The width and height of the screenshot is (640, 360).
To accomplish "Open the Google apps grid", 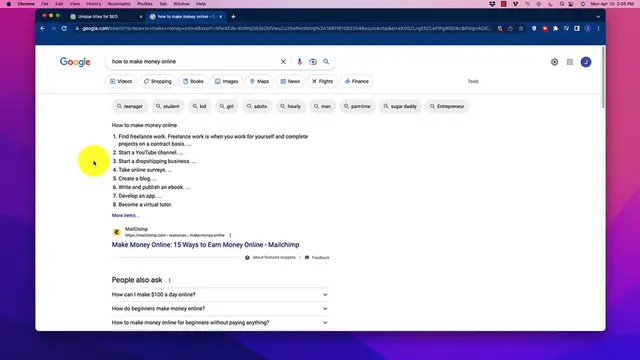I will (570, 62).
